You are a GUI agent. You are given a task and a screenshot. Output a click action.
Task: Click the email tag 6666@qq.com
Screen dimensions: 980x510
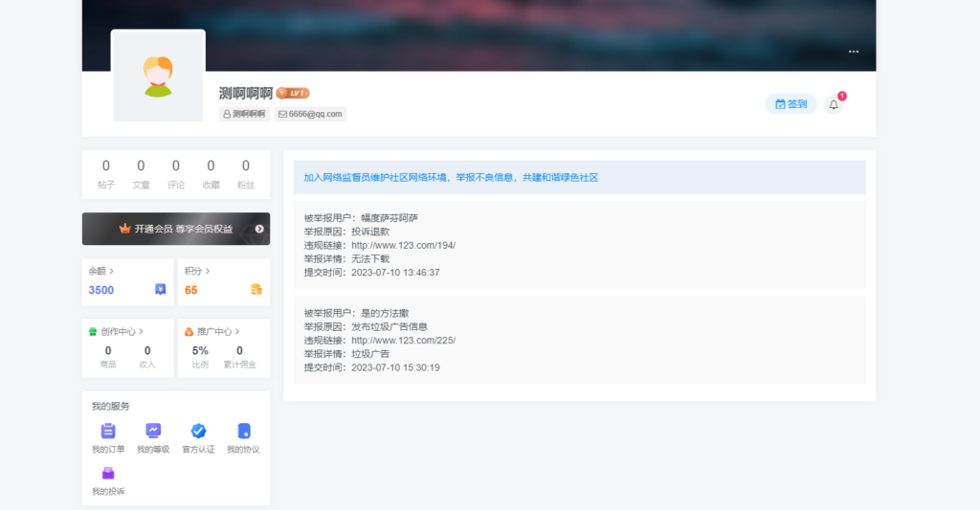(310, 114)
